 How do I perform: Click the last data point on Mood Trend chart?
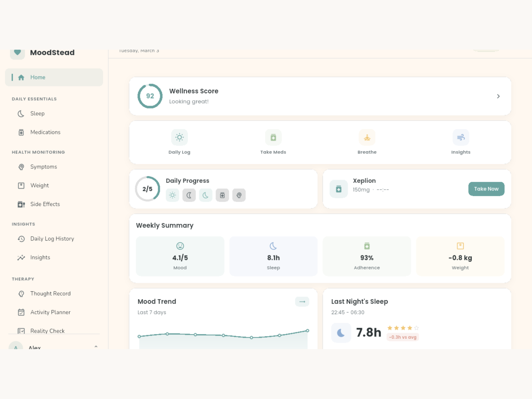click(x=308, y=331)
